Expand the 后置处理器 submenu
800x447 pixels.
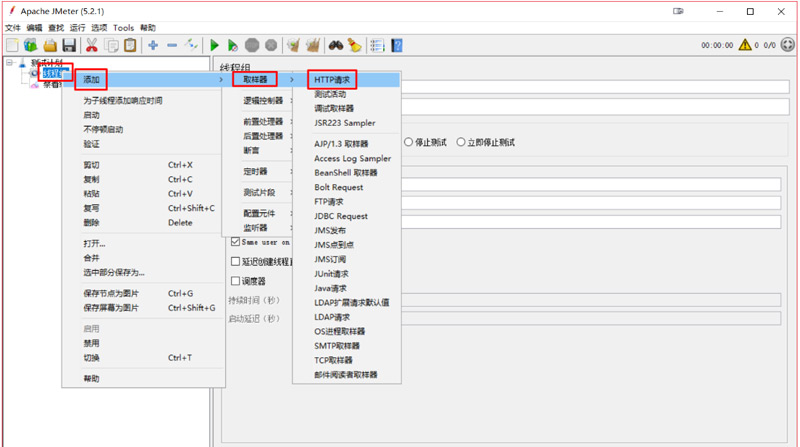pyautogui.click(x=263, y=136)
